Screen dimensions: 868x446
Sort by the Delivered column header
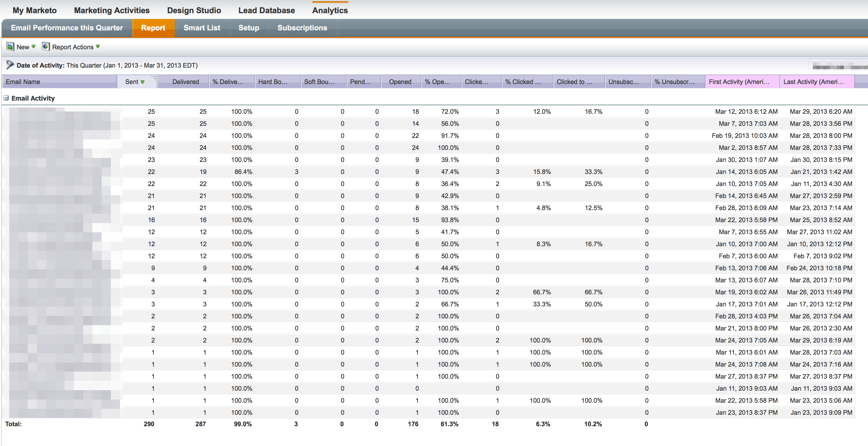[185, 82]
